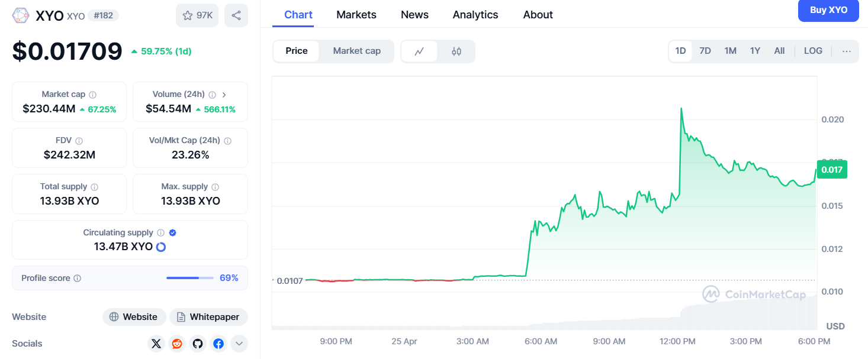
Task: Click the FDV info icon
Action: click(79, 141)
